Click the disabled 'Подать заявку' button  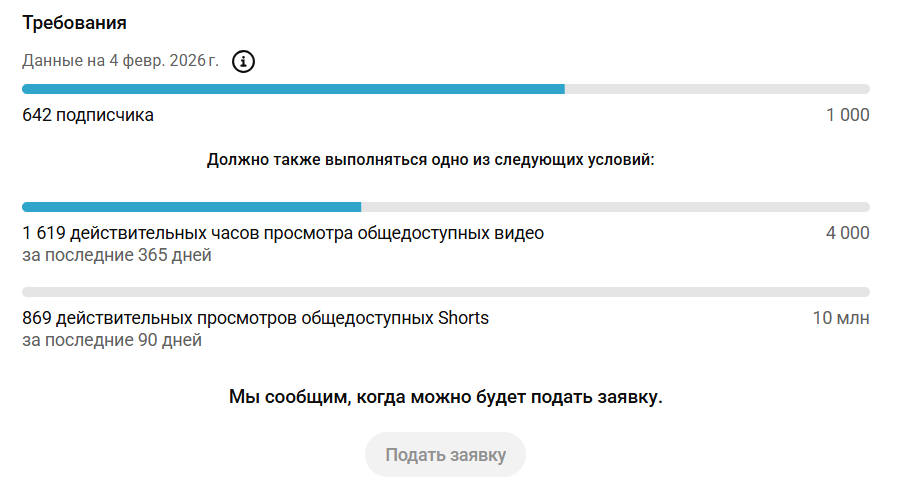click(445, 455)
